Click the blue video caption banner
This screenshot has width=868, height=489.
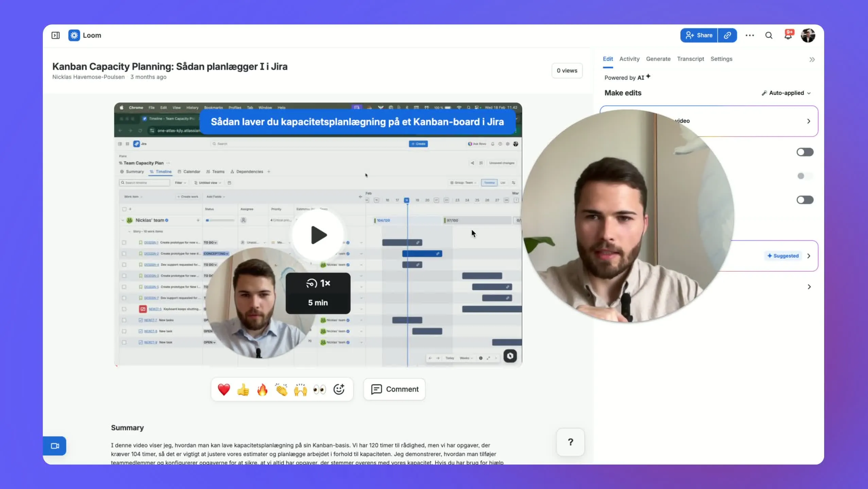pyautogui.click(x=357, y=122)
